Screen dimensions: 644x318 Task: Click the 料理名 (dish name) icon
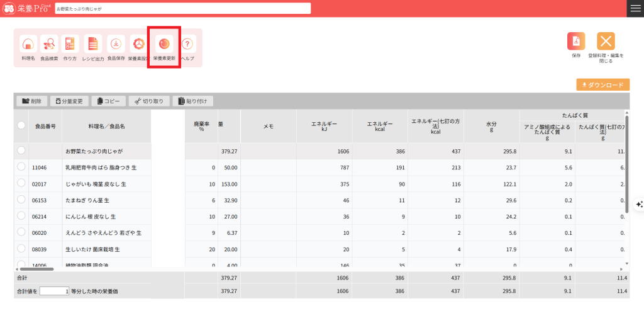coord(28,45)
